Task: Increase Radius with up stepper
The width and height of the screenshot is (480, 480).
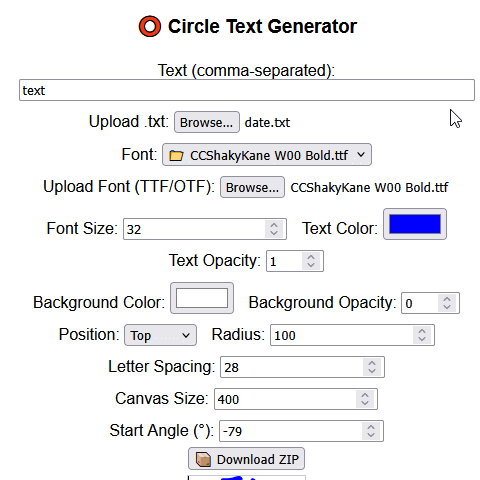Action: [422, 331]
